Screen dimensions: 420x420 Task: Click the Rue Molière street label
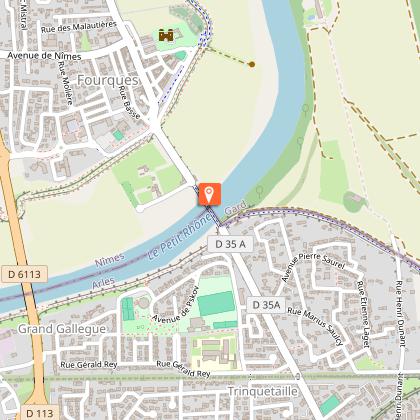click(x=65, y=83)
